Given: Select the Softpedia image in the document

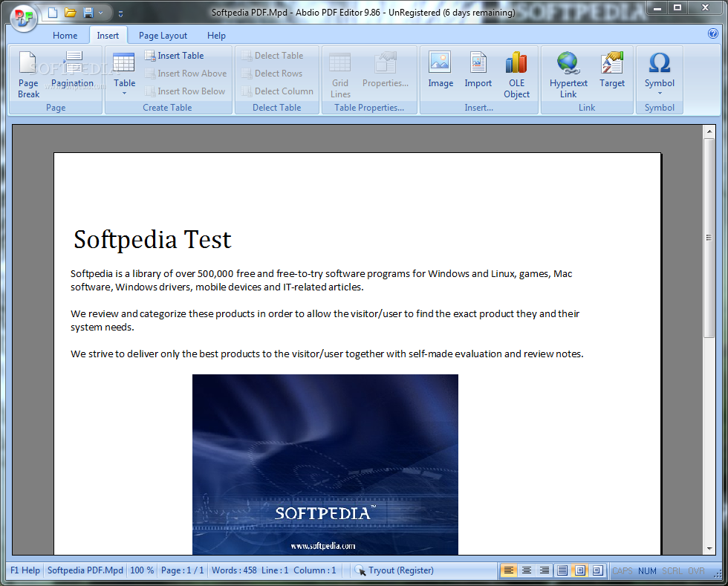Looking at the screenshot, I should (x=325, y=464).
